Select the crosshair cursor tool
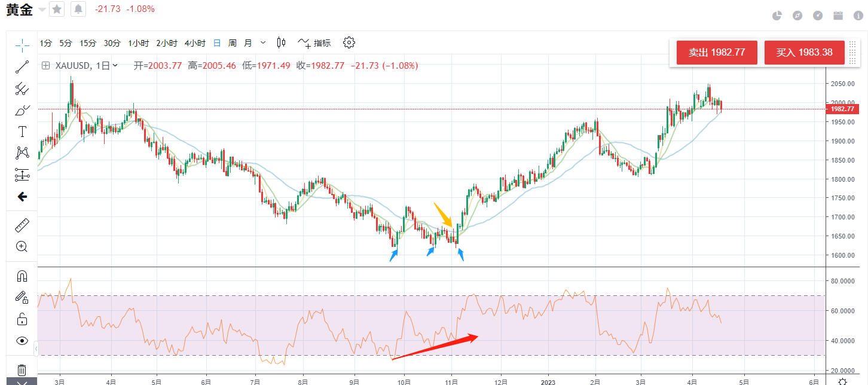 [22, 44]
